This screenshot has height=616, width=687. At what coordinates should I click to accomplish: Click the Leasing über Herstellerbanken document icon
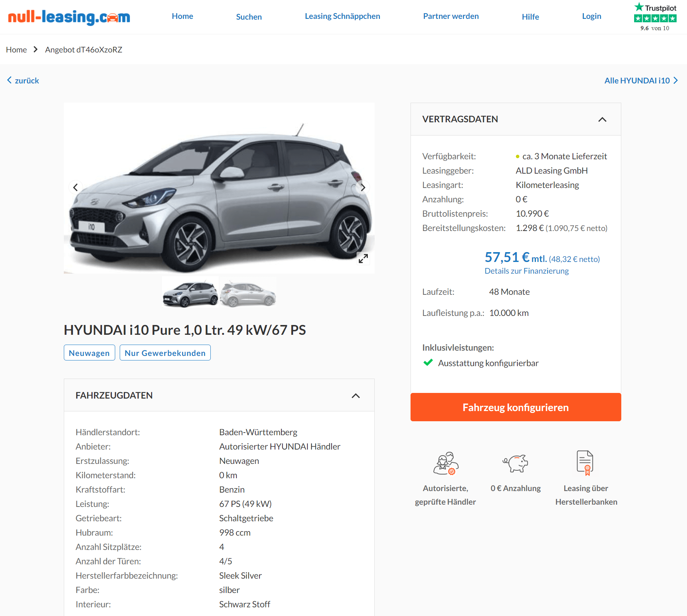[585, 463]
